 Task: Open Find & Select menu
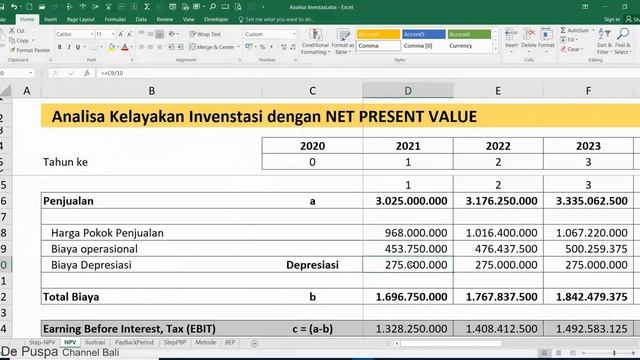[623, 41]
